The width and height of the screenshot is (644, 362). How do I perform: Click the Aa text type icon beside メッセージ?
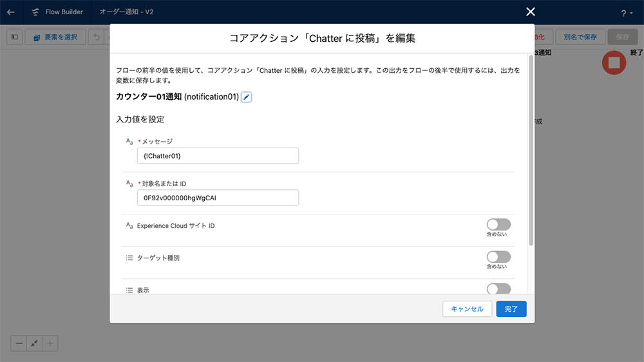click(x=129, y=142)
